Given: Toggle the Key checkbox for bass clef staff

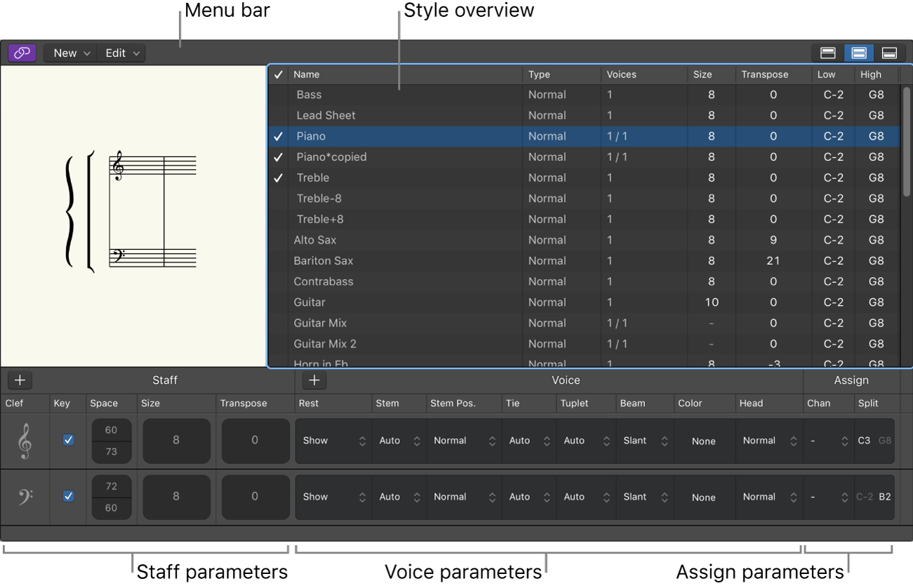Looking at the screenshot, I should tap(68, 496).
